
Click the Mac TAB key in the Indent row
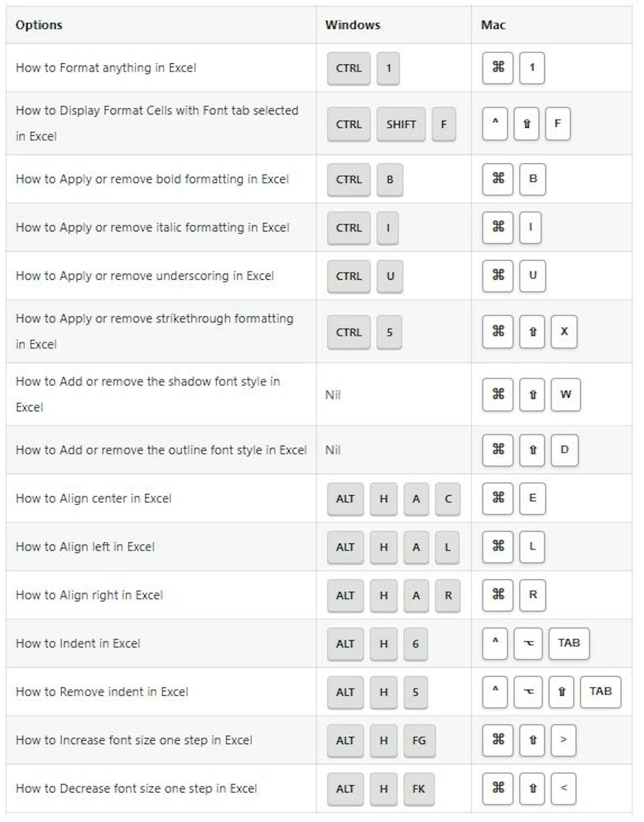tap(569, 643)
